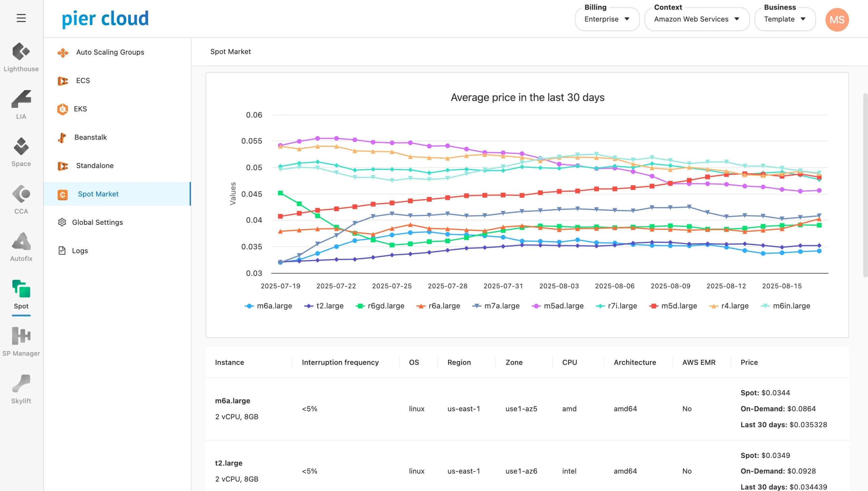Expand the Billing Enterprise dropdown

point(607,19)
